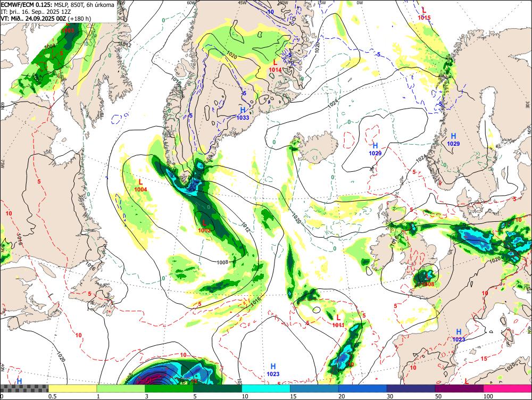Click the H 1023 high over the Atlantic
The height and width of the screenshot is (400, 532).
[273, 370]
